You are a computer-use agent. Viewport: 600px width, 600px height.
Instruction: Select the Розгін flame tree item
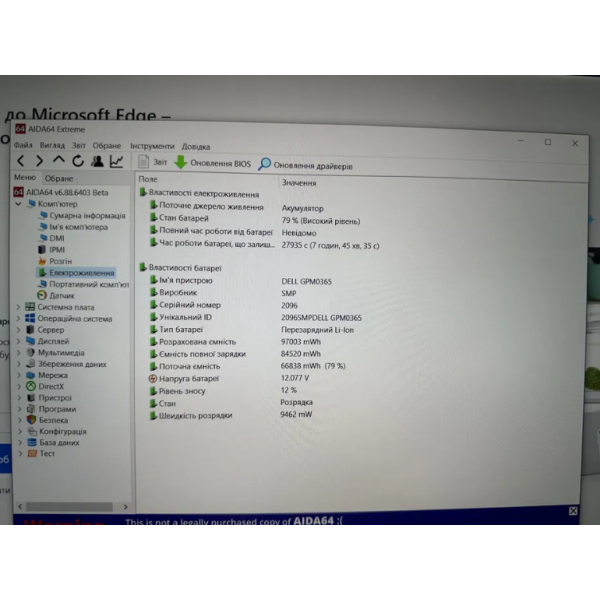pyautogui.click(x=55, y=261)
